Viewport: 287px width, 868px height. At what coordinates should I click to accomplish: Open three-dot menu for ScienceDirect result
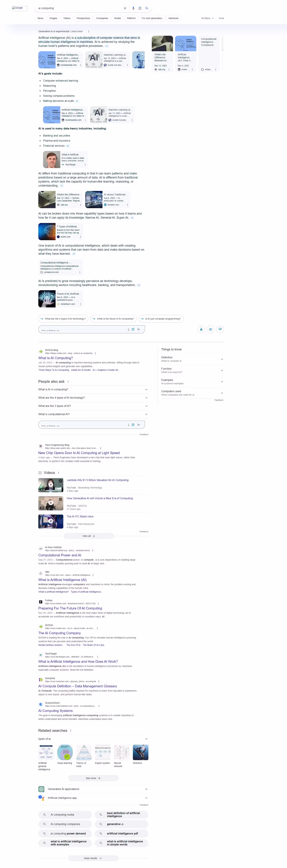tap(99, 706)
